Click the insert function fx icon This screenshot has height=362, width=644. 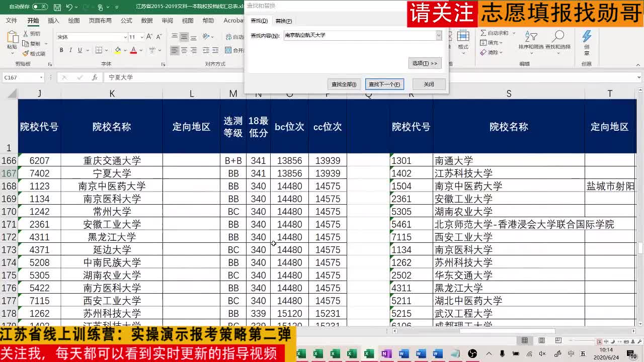click(94, 77)
